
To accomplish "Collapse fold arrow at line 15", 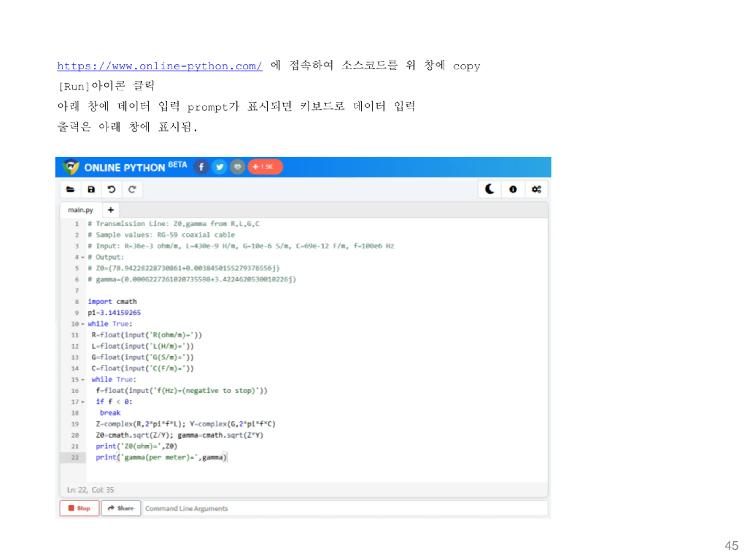I will click(83, 380).
